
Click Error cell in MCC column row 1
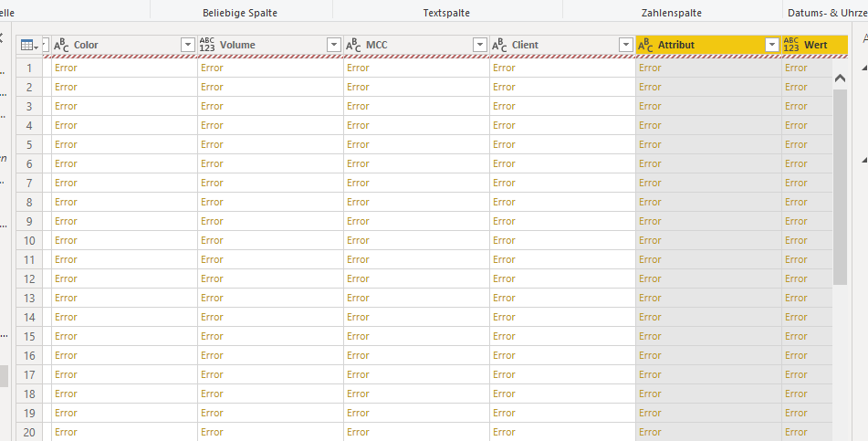(417, 68)
